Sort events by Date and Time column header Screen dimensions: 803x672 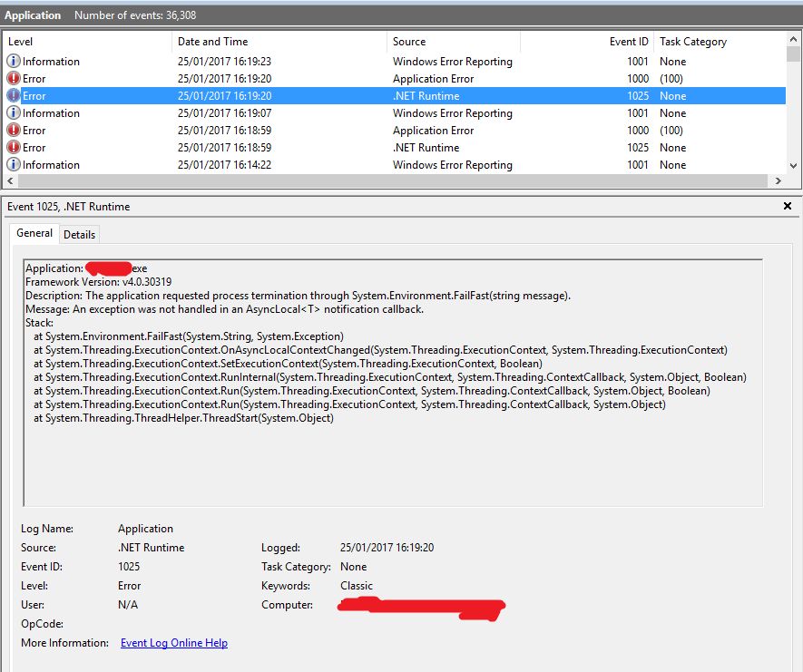tap(279, 42)
